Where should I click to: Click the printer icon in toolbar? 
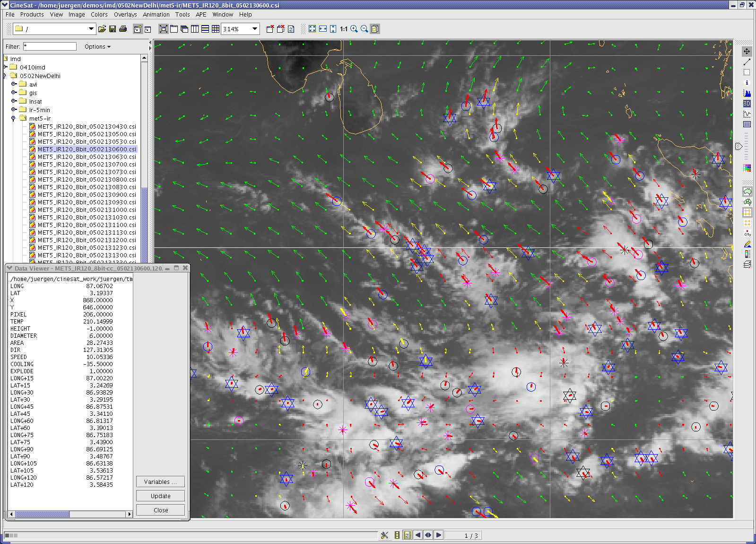(123, 29)
